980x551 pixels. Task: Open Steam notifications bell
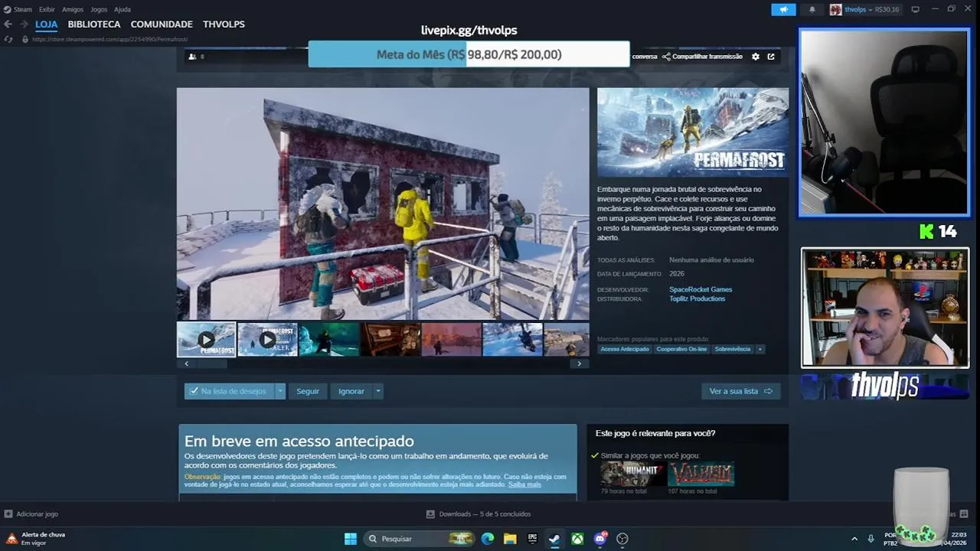point(812,10)
